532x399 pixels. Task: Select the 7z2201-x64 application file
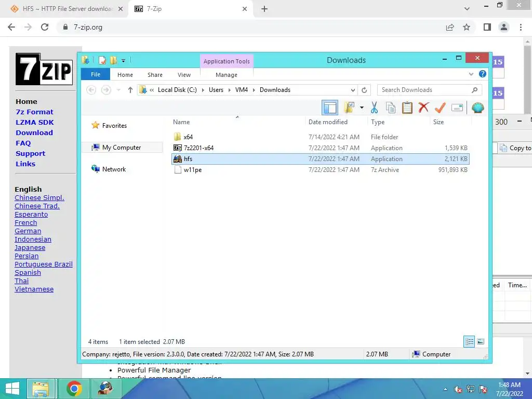point(321,148)
